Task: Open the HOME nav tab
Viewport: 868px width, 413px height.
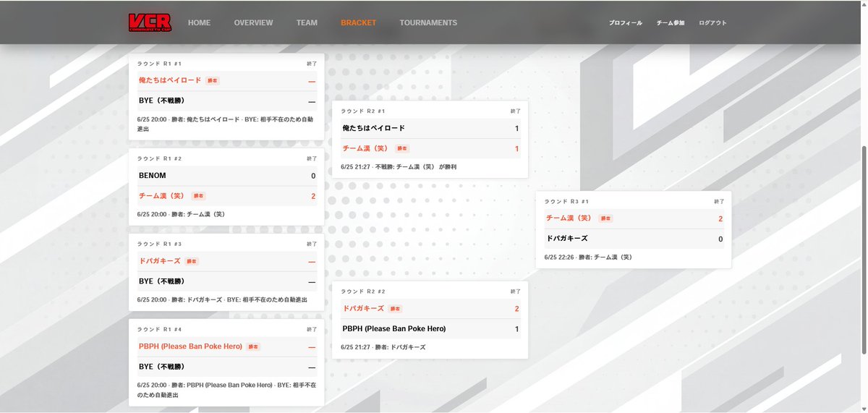Action: click(x=199, y=22)
